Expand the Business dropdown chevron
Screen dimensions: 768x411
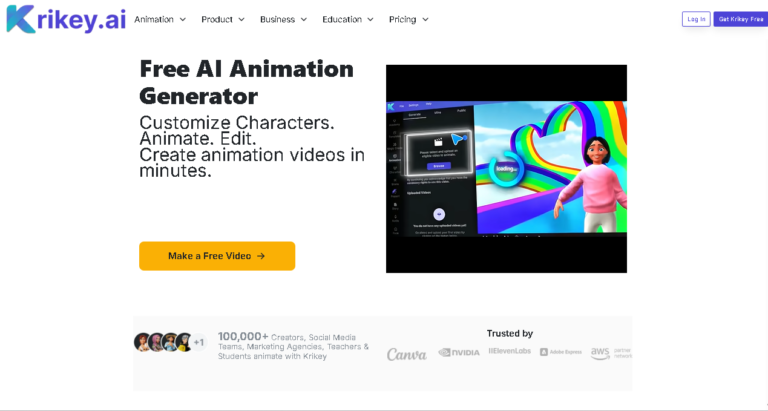point(304,20)
